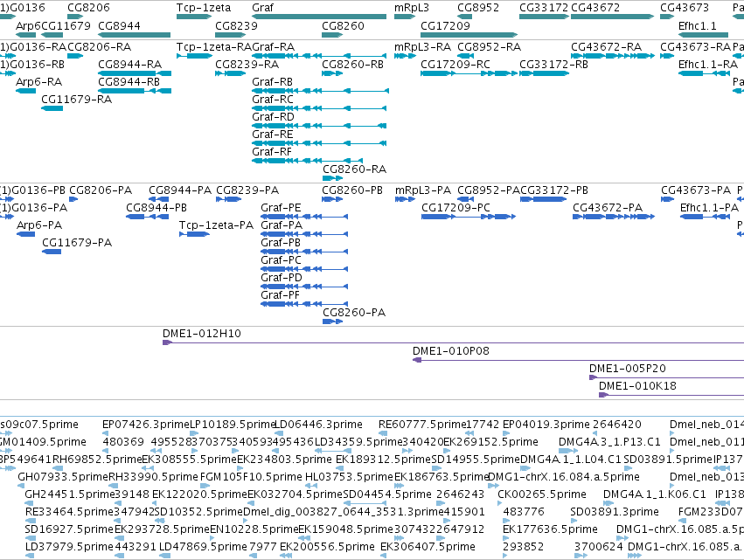Image resolution: width=744 pixels, height=560 pixels.
Task: Click the Graf-RB transcript label
Action: tap(273, 82)
